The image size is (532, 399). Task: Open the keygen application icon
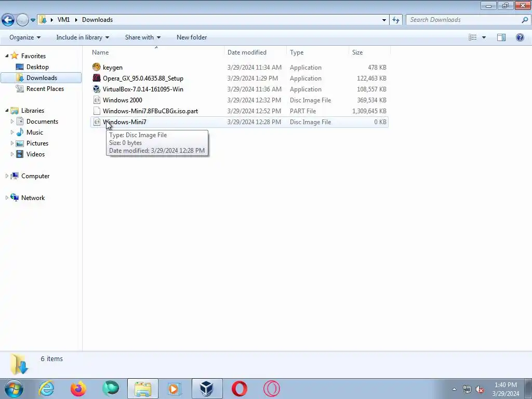97,67
